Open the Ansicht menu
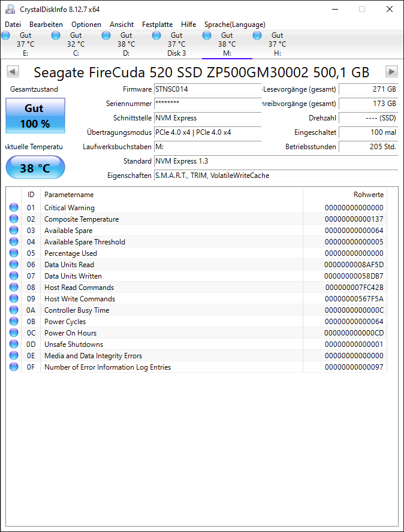The image size is (404, 532). tap(122, 25)
